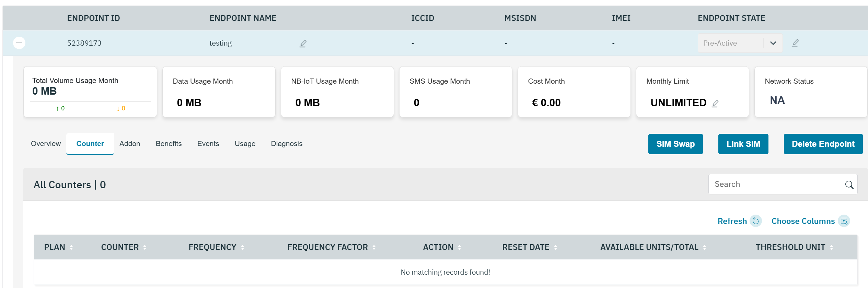Screen dimensions: 868x288
Task: Select the Events tab
Action: pyautogui.click(x=208, y=144)
